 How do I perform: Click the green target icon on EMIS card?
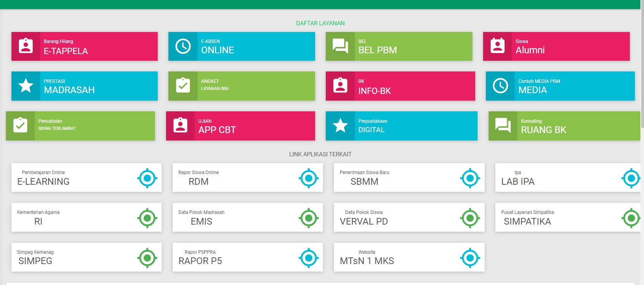[308, 218]
